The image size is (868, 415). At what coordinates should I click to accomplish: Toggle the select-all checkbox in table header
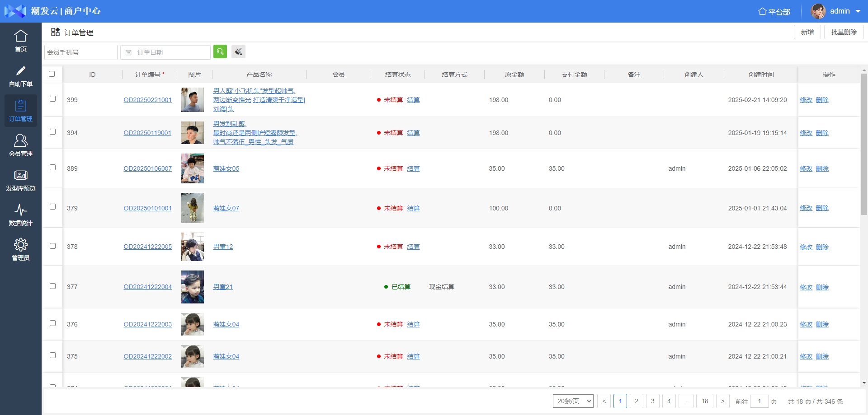pyautogui.click(x=52, y=74)
